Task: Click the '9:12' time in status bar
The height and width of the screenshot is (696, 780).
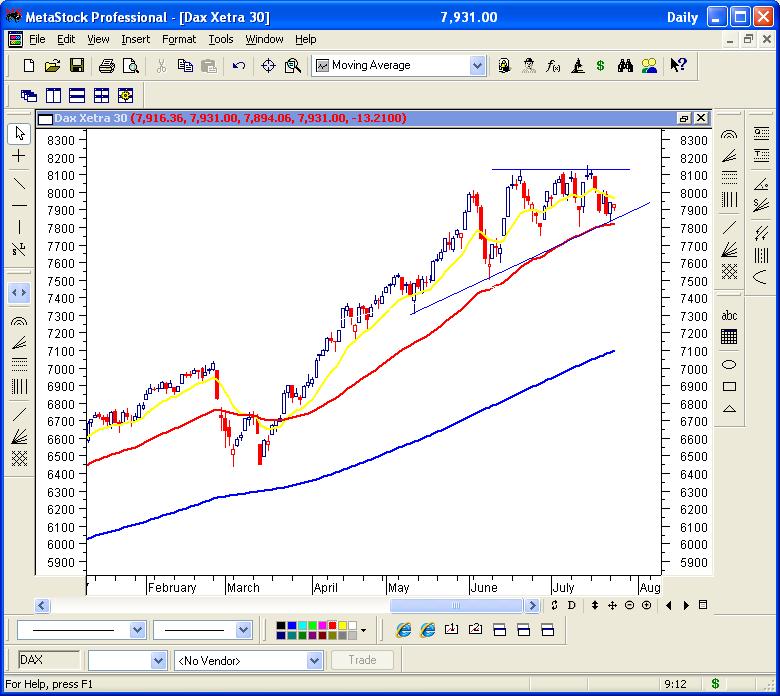Action: tap(675, 684)
